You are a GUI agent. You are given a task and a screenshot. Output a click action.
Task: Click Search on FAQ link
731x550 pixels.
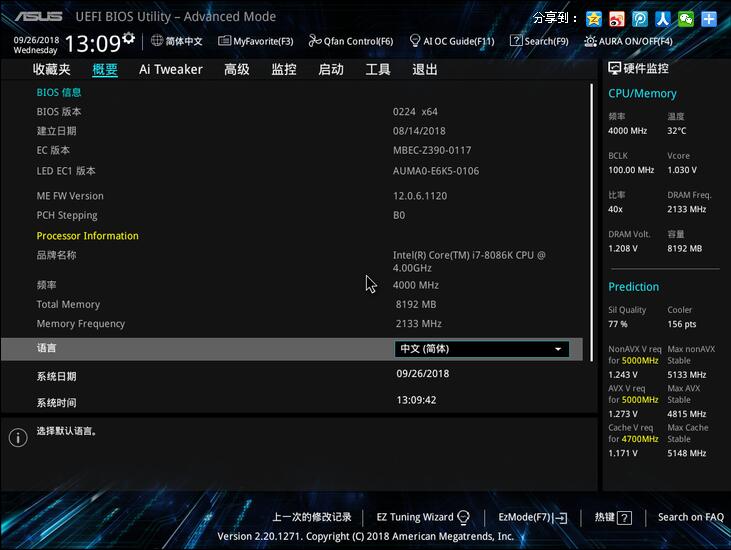click(691, 517)
